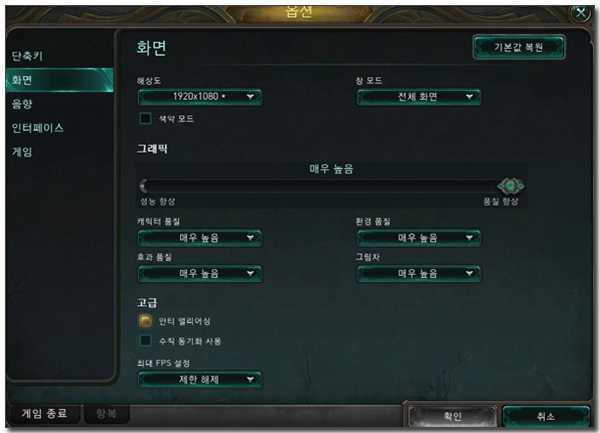This screenshot has height=433, width=600.
Task: Close the options window with X icon
Action: 580,13
